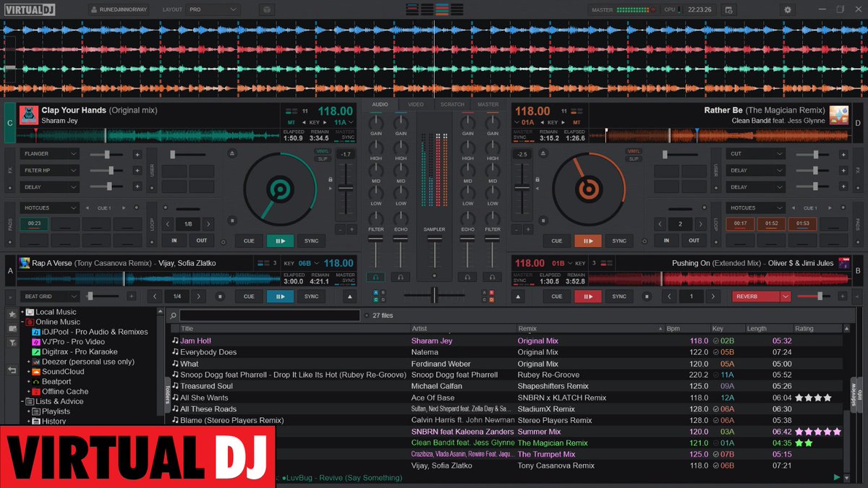The image size is (868, 488).
Task: Double deck D loop length arrow
Action: (699, 224)
